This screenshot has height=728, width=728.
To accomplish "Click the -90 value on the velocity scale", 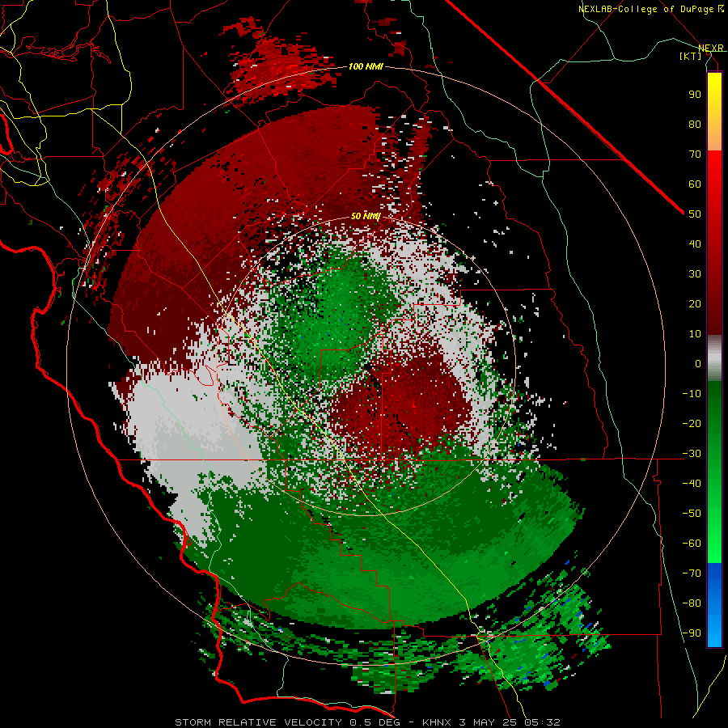I will click(x=692, y=633).
